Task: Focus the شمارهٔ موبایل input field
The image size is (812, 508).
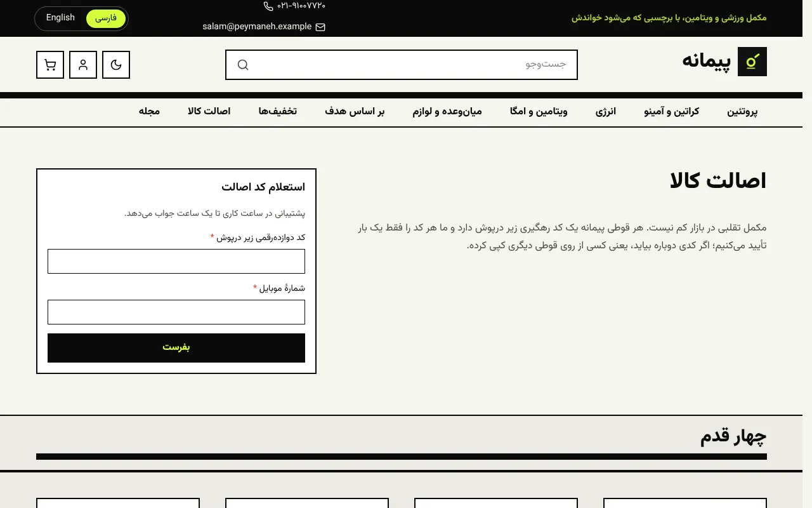Action: point(176,312)
